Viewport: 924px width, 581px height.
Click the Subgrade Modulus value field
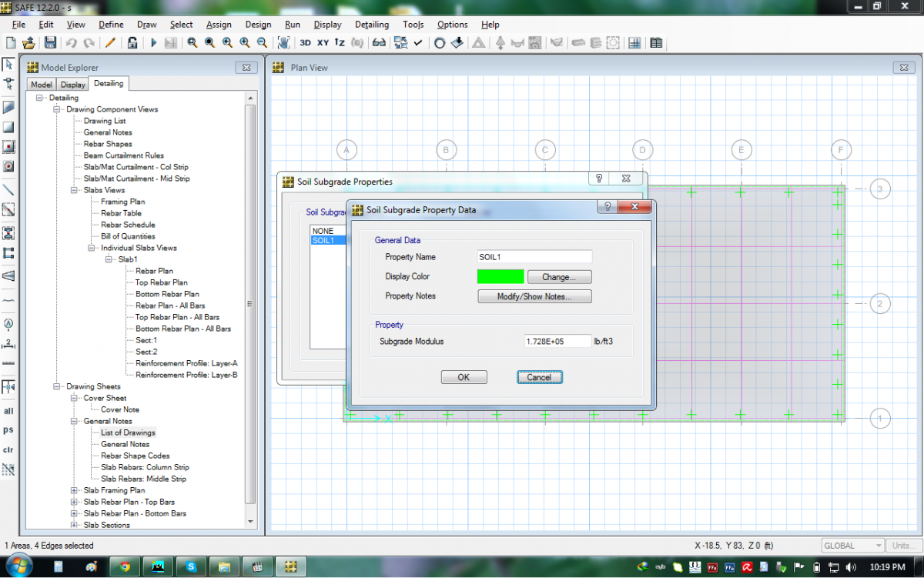pos(557,341)
